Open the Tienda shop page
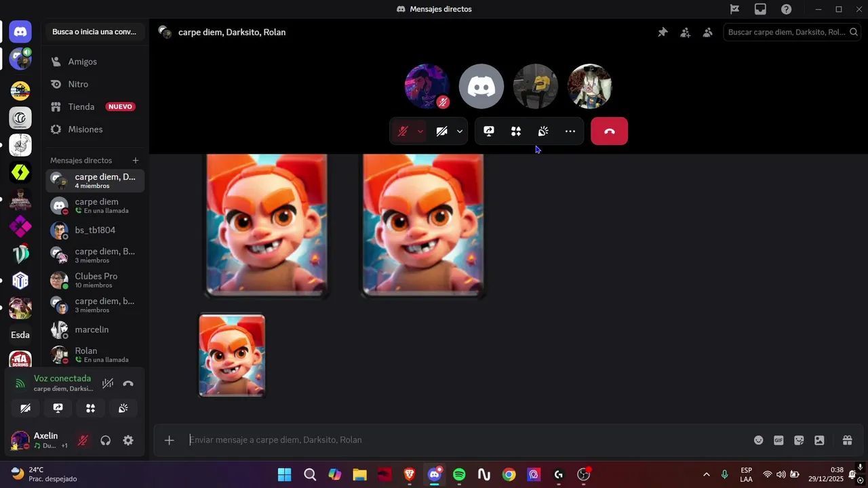868x488 pixels. pyautogui.click(x=95, y=106)
